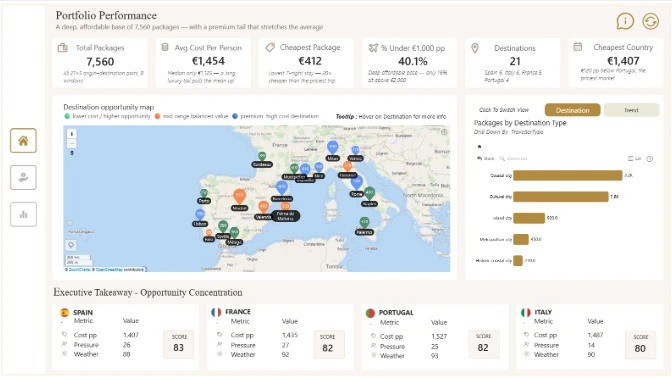The width and height of the screenshot is (672, 378).
Task: Click the Island city bar
Action: pos(529,218)
